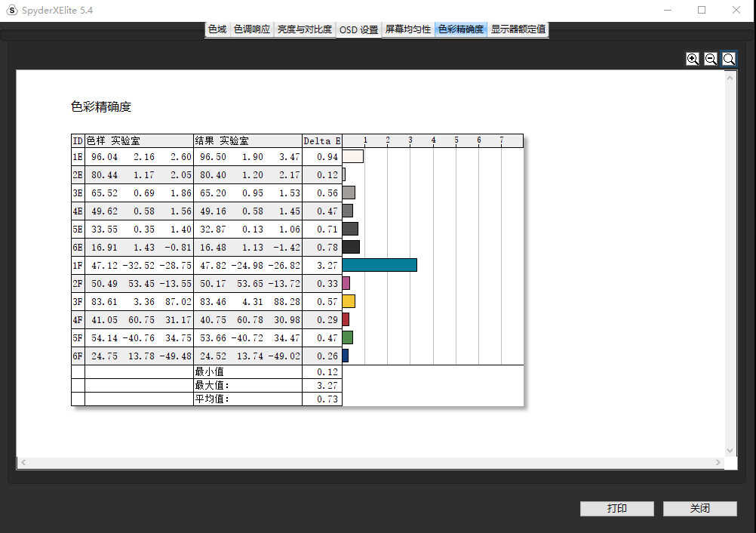Image resolution: width=756 pixels, height=533 pixels.
Task: Click the SpyderXElite app icon in title bar
Action: tap(11, 10)
